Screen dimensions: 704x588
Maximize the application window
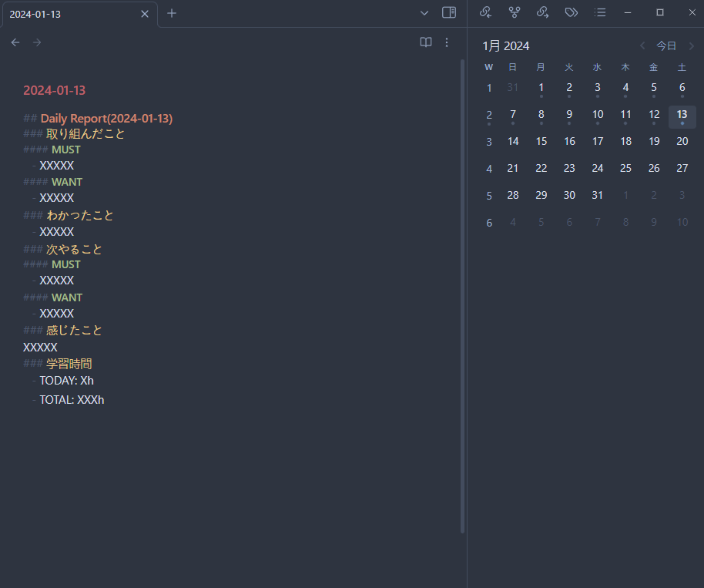(660, 12)
